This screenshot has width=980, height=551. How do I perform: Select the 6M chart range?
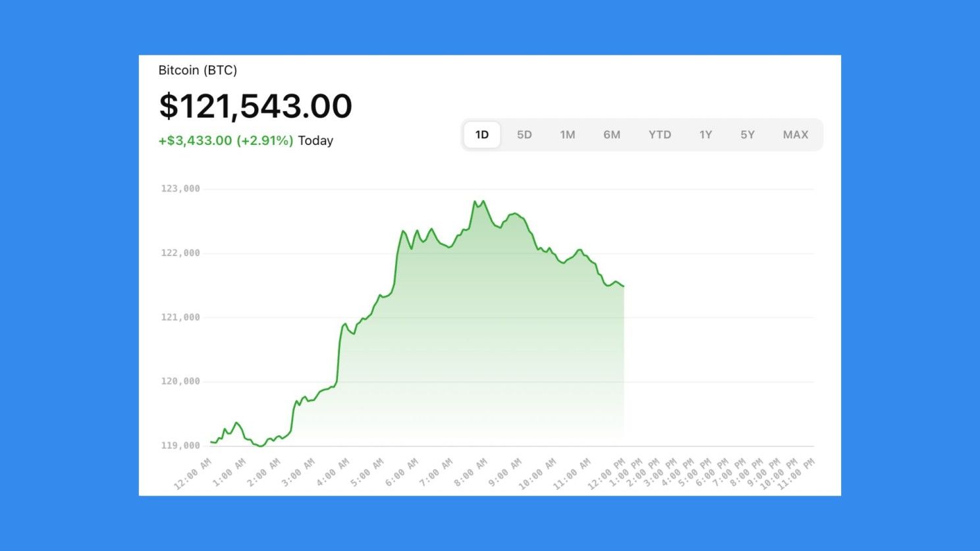tap(612, 135)
